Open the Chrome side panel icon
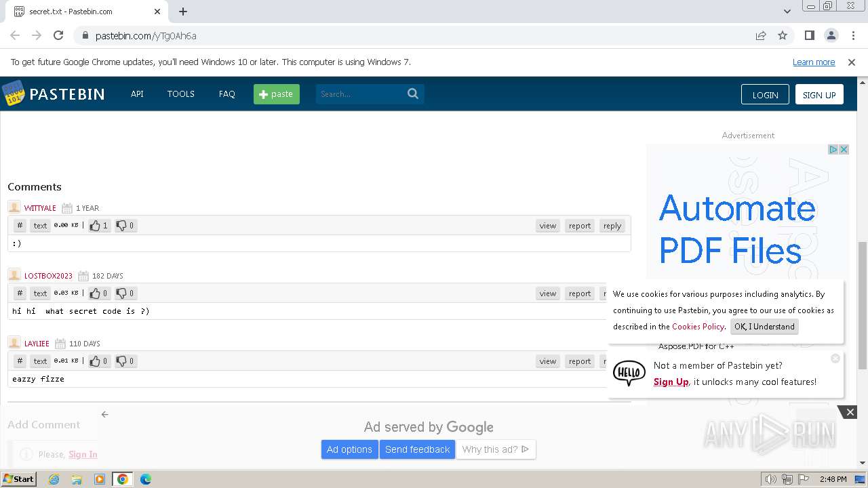The height and width of the screenshot is (488, 868). (x=809, y=35)
